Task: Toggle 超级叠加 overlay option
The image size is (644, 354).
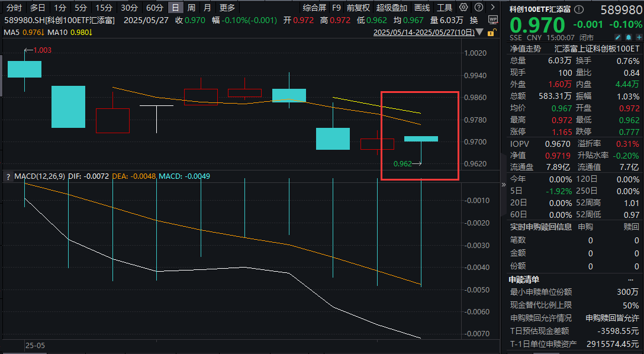Action: (392, 8)
